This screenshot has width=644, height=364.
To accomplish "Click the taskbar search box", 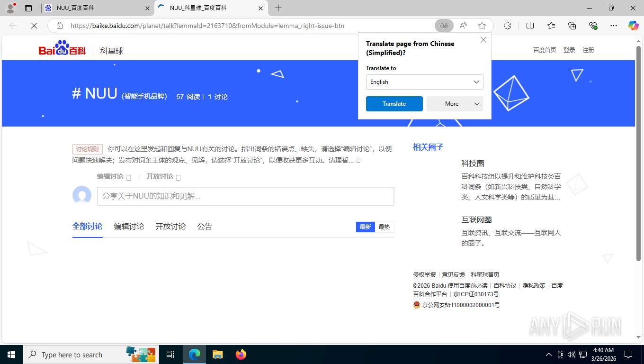I will pos(90,355).
